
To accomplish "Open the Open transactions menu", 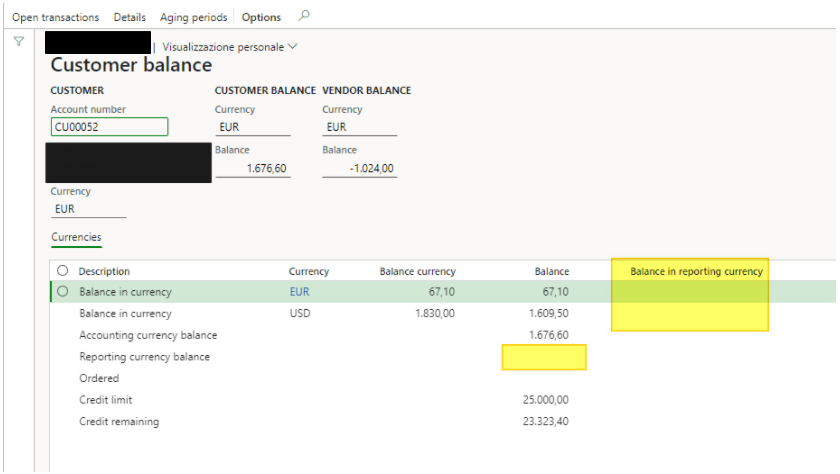I will point(55,17).
